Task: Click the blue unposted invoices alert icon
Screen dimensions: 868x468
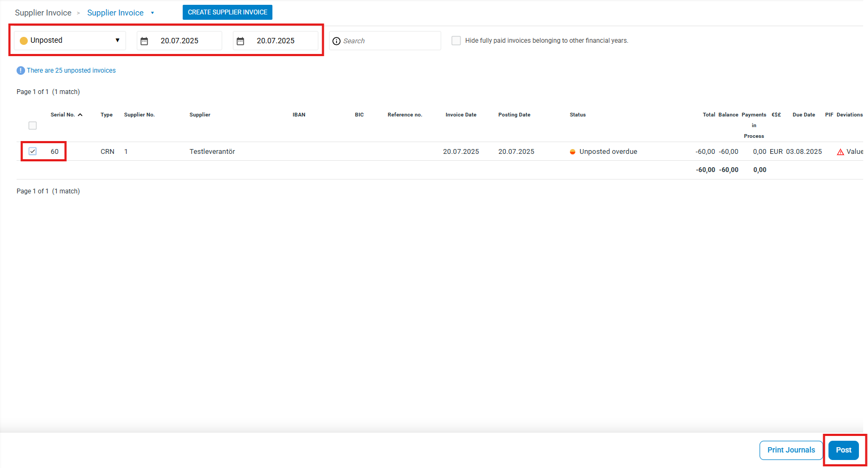Action: pos(21,71)
